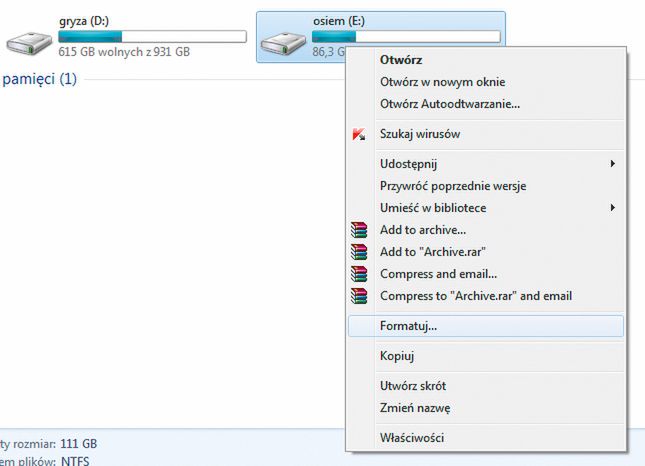
Task: Select Add to "Archive.rar" entry
Action: 486,252
